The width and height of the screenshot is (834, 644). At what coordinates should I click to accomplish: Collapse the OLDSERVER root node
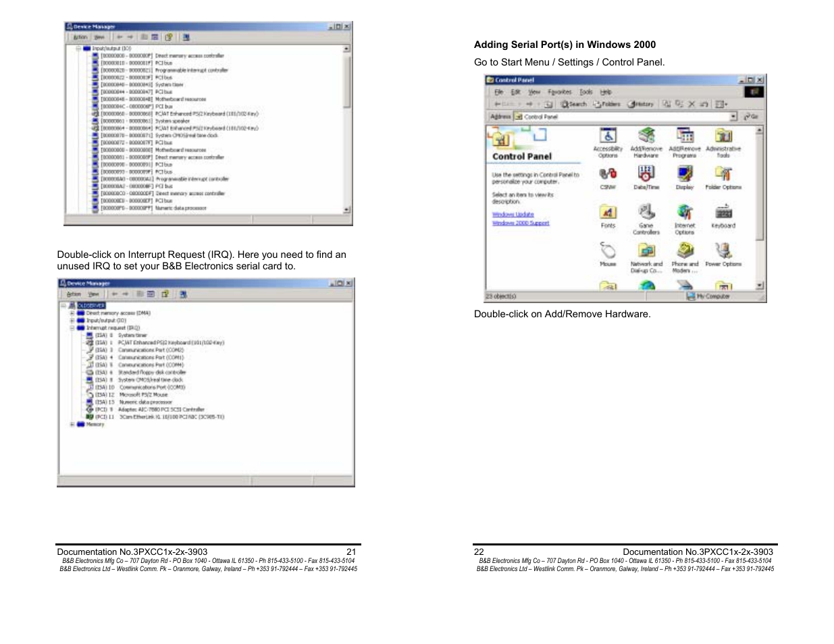tap(63, 306)
